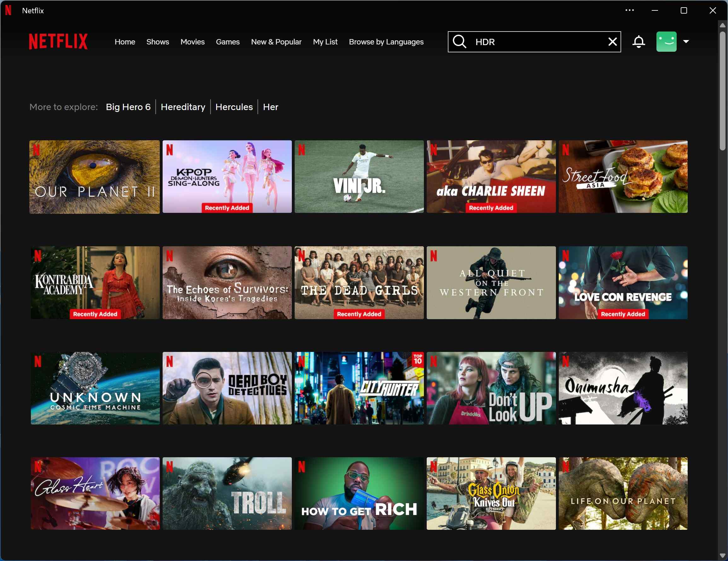The width and height of the screenshot is (728, 561).
Task: Open City Hunter
Action: point(359,388)
